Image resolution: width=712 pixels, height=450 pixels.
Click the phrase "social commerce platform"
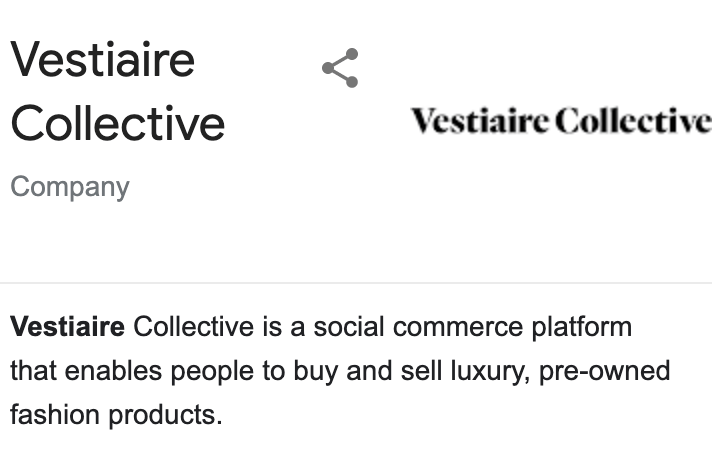tap(473, 327)
